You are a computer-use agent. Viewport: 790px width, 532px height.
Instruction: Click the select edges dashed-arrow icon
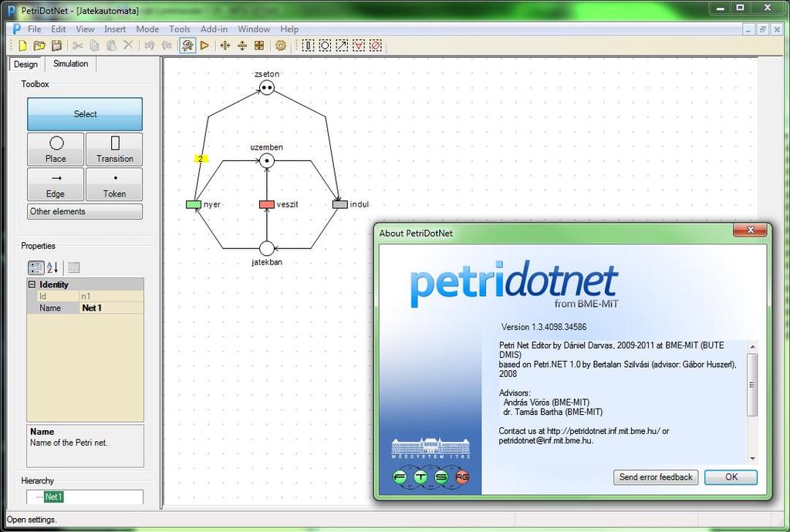[342, 45]
